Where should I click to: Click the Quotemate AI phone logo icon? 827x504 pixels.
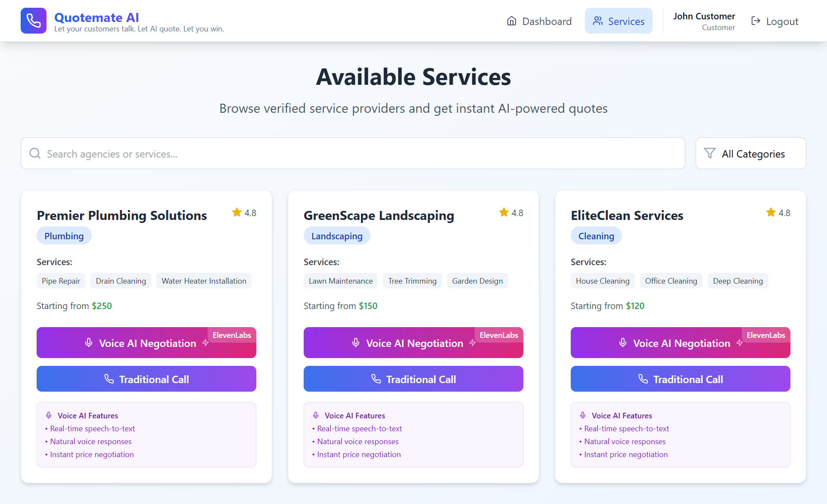point(34,21)
